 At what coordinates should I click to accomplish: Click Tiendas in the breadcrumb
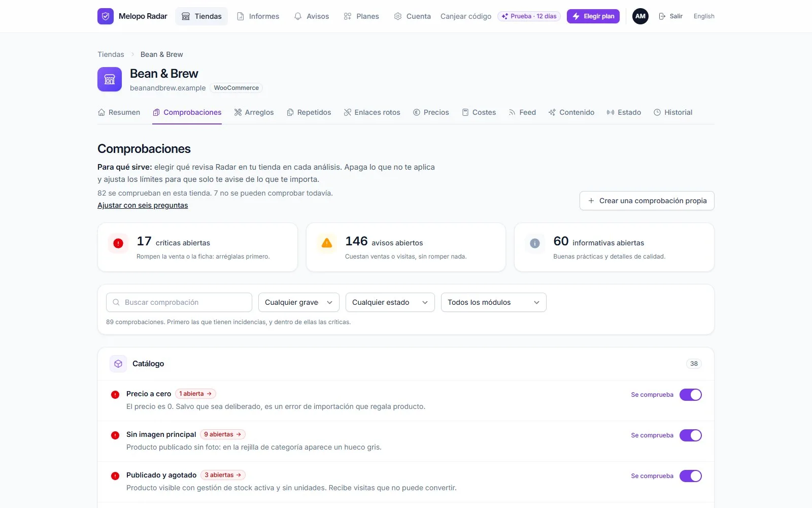(x=111, y=54)
